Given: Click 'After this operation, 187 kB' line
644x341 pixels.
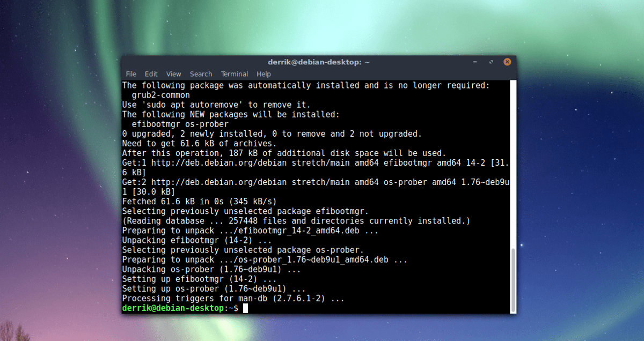Looking at the screenshot, I should (284, 153).
